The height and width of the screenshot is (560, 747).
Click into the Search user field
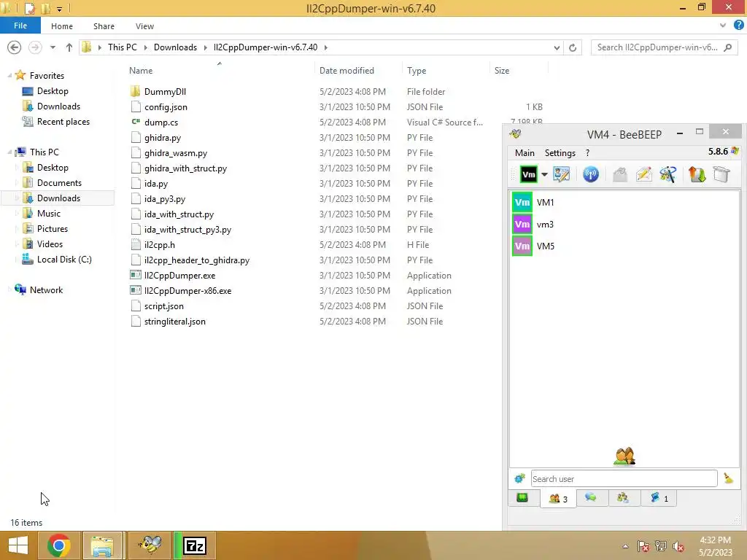624,478
